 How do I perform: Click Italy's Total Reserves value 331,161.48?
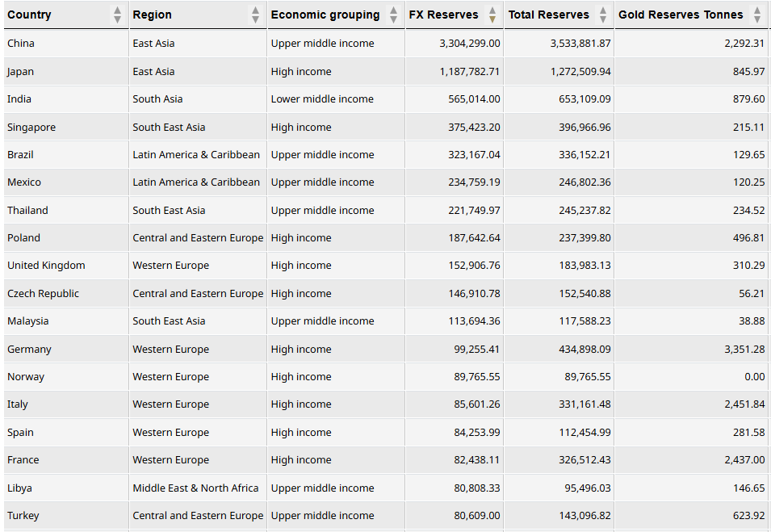point(585,404)
